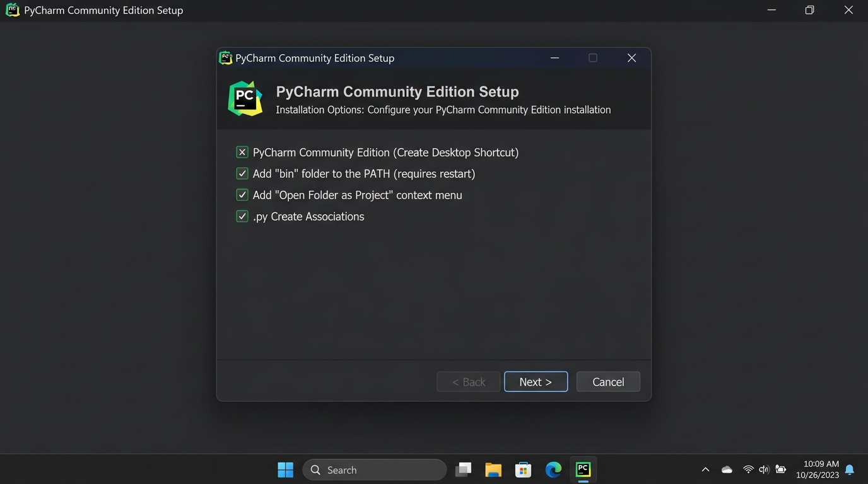Click the taskbar Search box

375,470
